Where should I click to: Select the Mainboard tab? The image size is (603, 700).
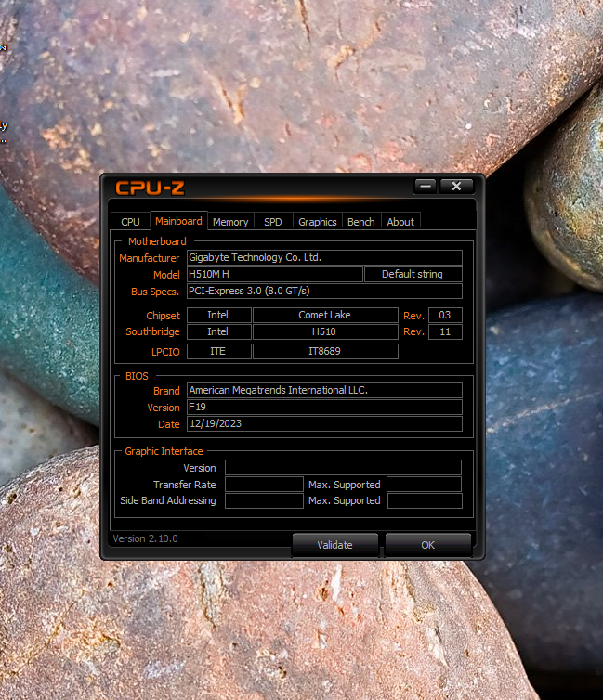click(x=178, y=221)
